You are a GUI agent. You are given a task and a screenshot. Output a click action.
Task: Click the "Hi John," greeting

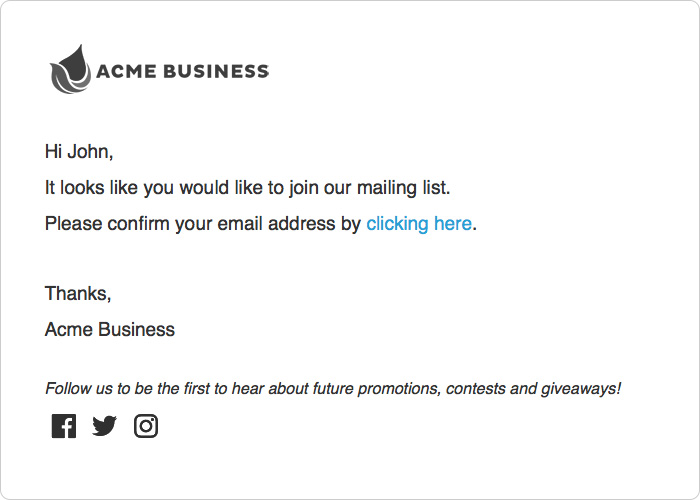[79, 152]
